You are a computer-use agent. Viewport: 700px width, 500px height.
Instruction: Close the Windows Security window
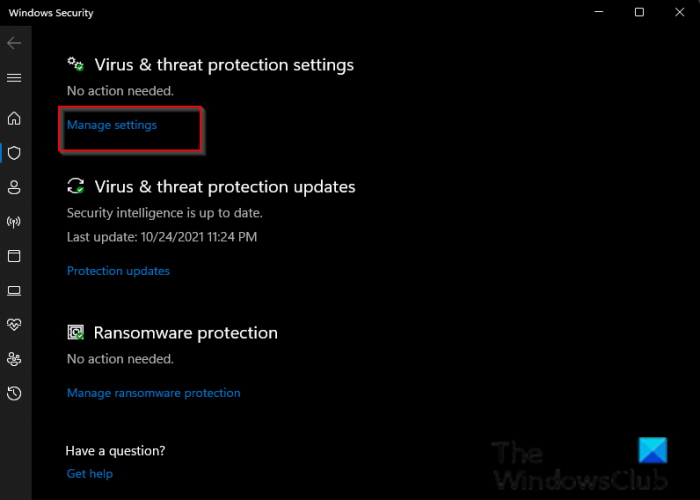682,12
